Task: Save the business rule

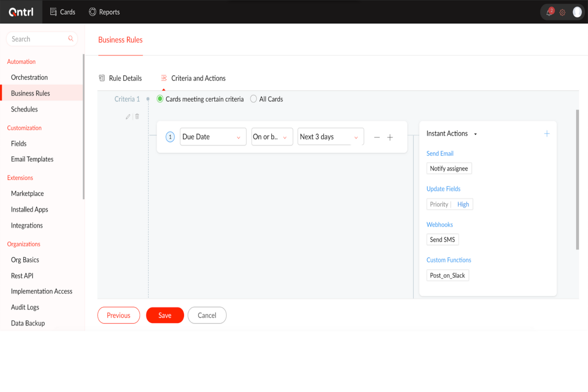Action: pos(165,315)
